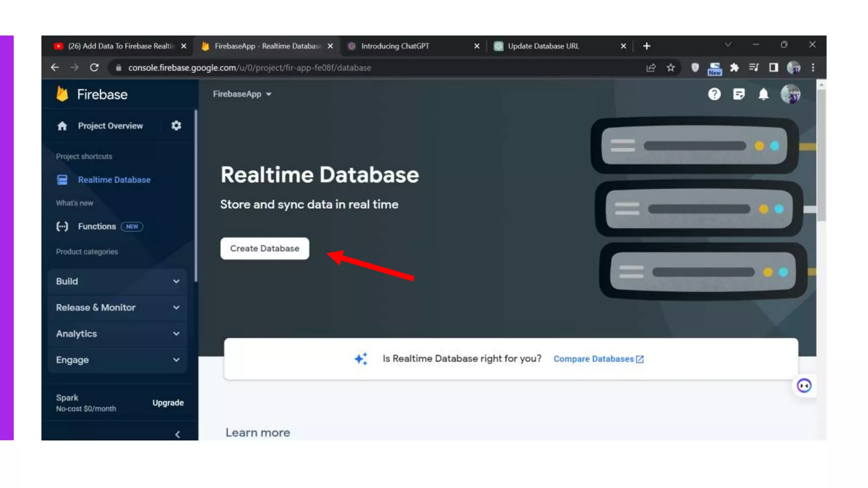
Task: Open release notes feedback icon
Action: coord(739,94)
